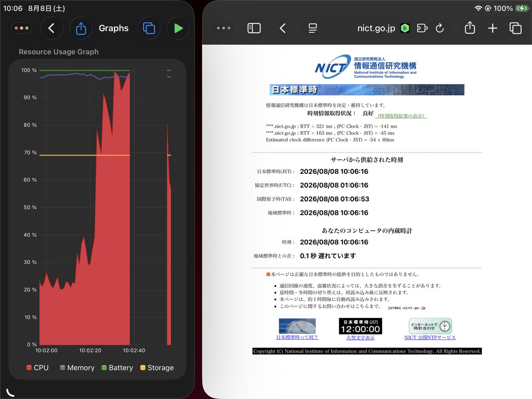Viewport: 532px width, 399px height.
Task: Open the Safari extensions puzzle icon
Action: tap(422, 28)
